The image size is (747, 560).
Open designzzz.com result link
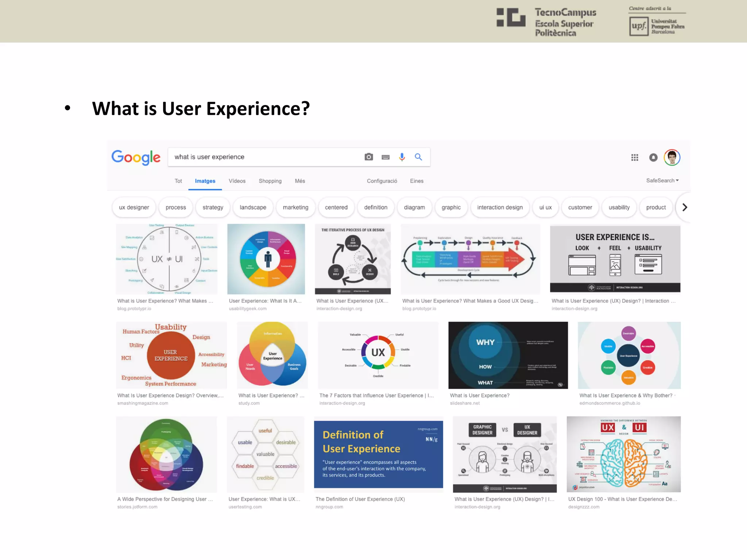point(584,507)
